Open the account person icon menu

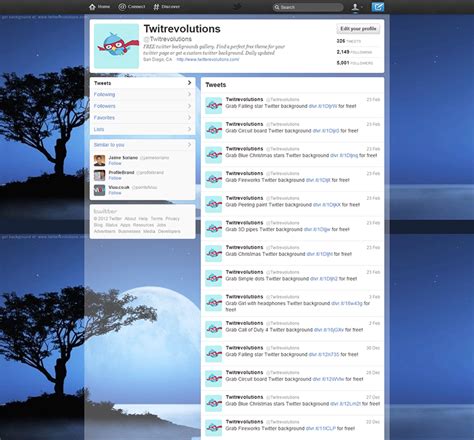355,7
